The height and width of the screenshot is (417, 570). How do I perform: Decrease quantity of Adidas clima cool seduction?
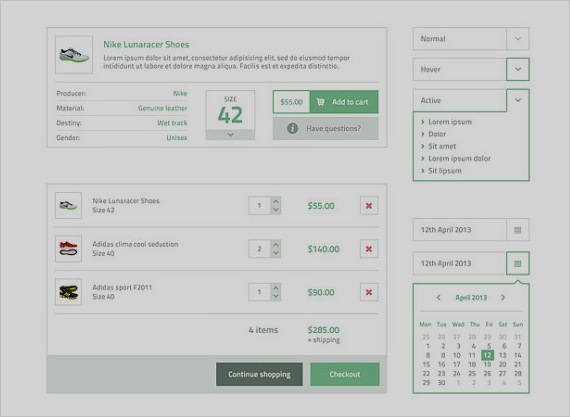[x=276, y=253]
